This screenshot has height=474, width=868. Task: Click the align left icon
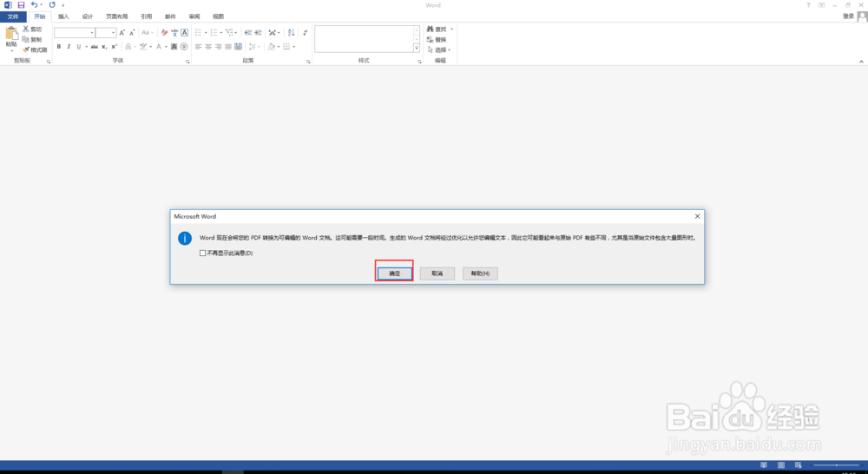click(198, 47)
